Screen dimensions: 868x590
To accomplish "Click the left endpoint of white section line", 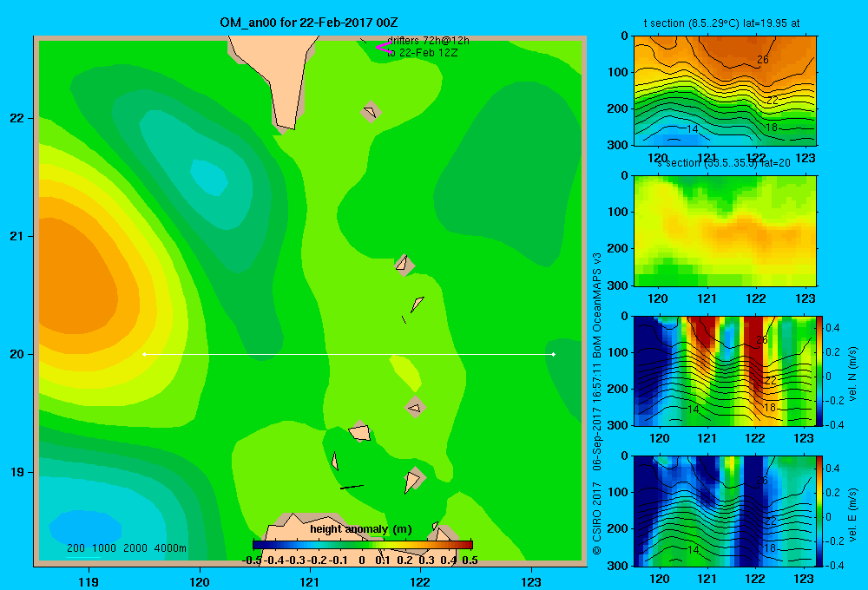I will 144,354.
